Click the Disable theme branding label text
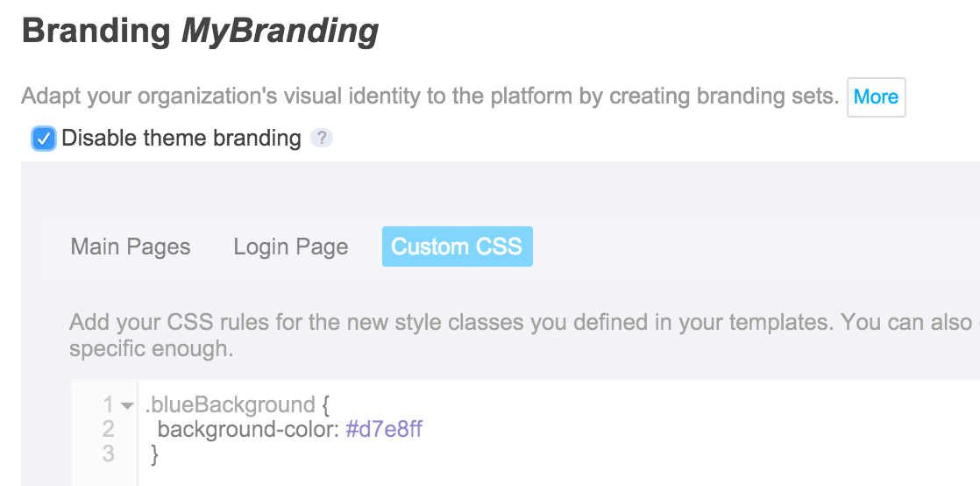 [181, 139]
